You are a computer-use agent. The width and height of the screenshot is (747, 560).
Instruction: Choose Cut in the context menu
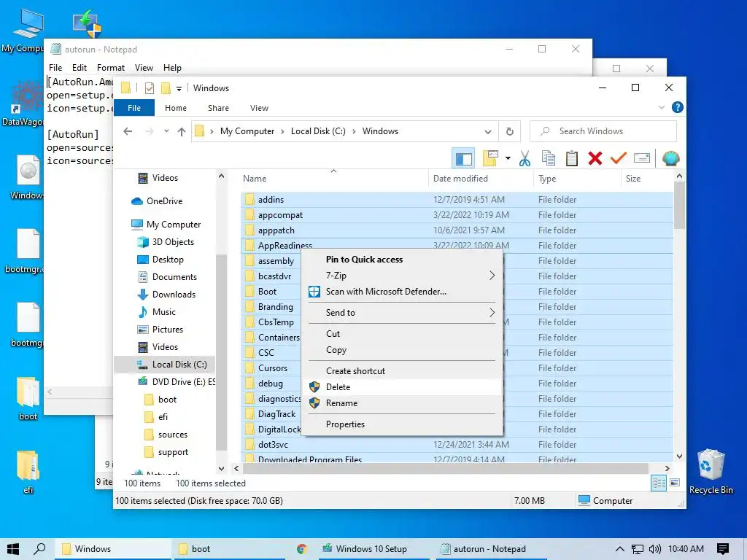click(403, 334)
